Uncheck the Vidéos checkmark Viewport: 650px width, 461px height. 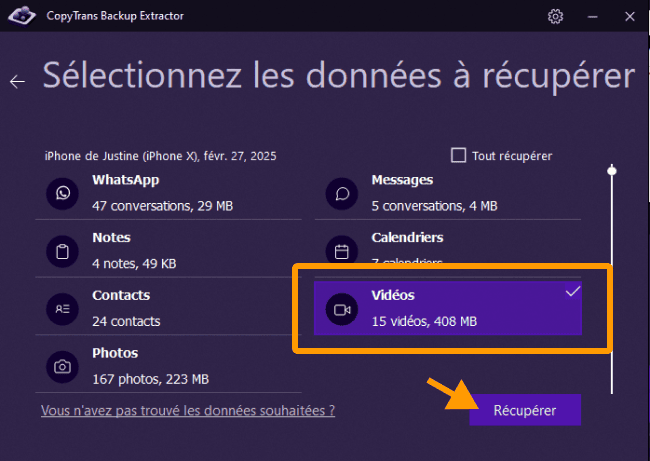573,291
